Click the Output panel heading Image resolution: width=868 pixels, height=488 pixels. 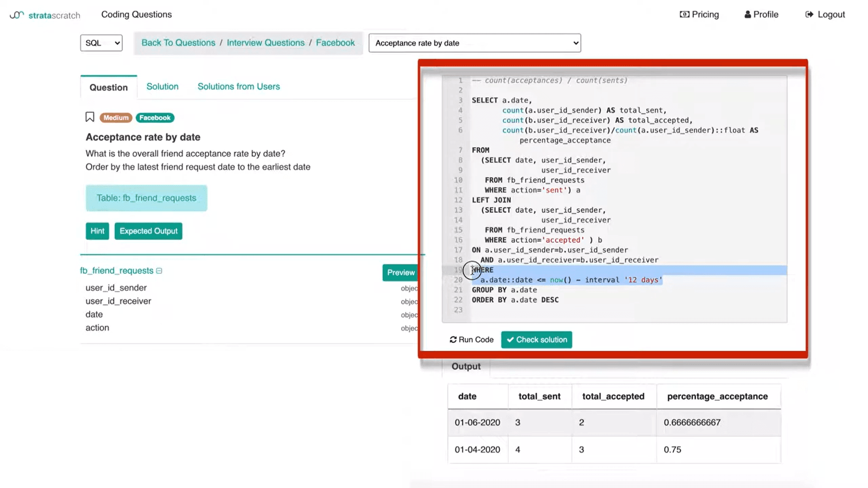[466, 366]
